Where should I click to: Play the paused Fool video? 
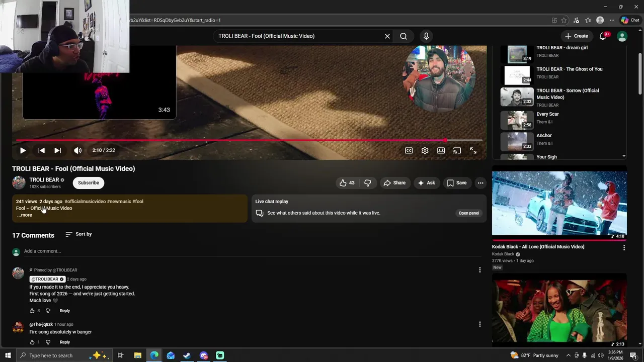click(23, 150)
